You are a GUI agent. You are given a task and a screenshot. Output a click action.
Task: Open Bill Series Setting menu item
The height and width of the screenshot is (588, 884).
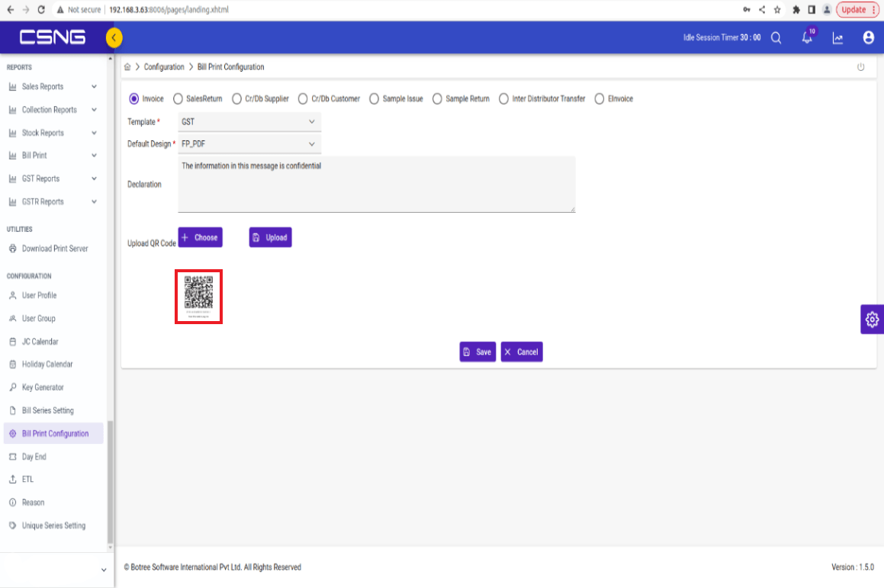(x=53, y=410)
